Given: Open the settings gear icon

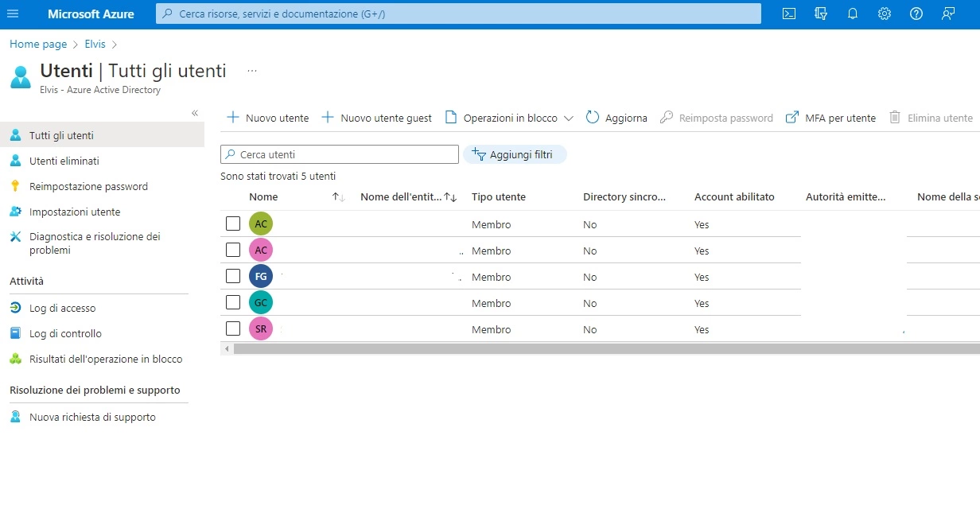Looking at the screenshot, I should point(884,14).
